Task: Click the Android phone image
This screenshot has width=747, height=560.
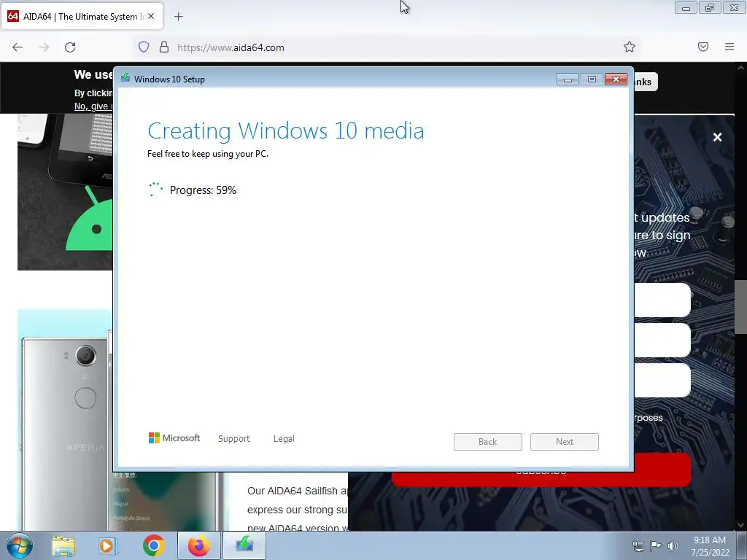Action: pos(65,192)
